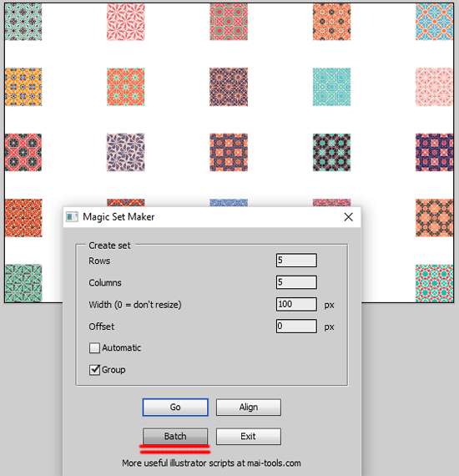Select the dark navy star pattern in the center
Screen dimensions: 459x476
coord(229,87)
